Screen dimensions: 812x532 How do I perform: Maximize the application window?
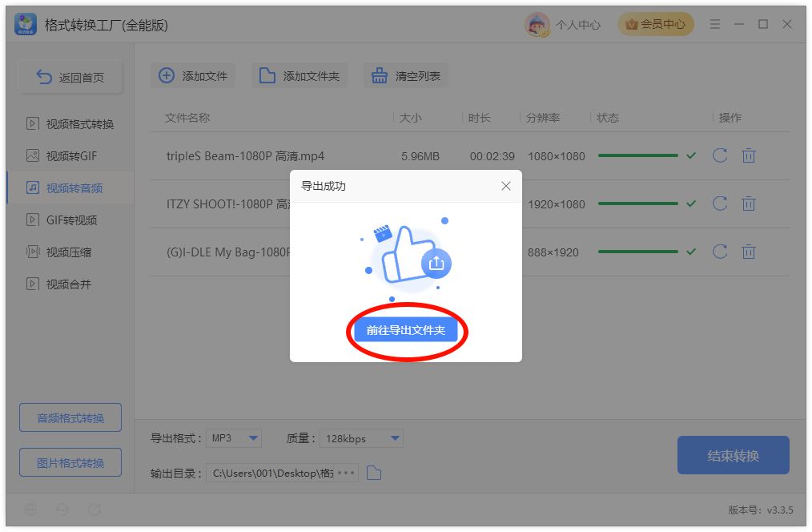click(x=763, y=24)
